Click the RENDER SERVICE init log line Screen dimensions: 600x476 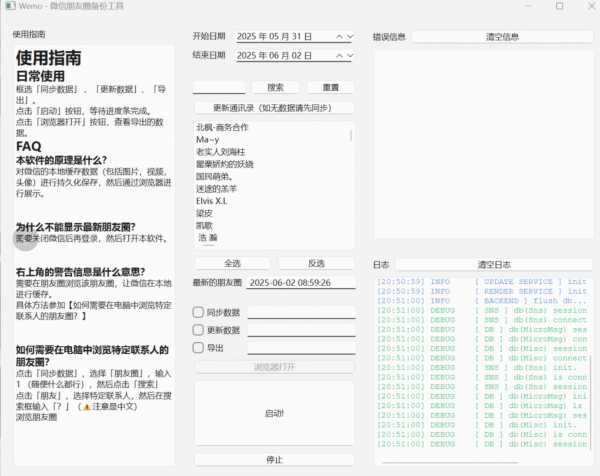click(482, 291)
